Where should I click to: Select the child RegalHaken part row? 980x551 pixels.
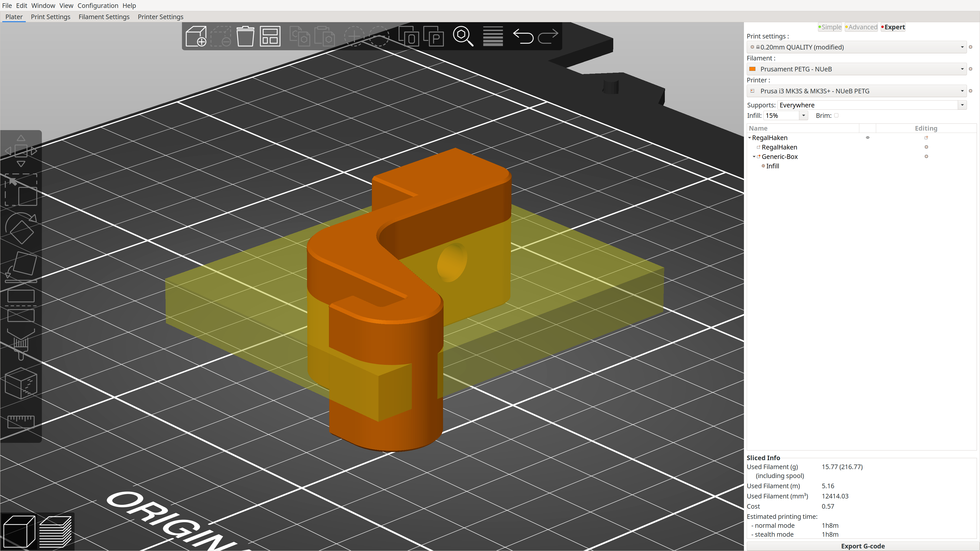[x=779, y=147]
